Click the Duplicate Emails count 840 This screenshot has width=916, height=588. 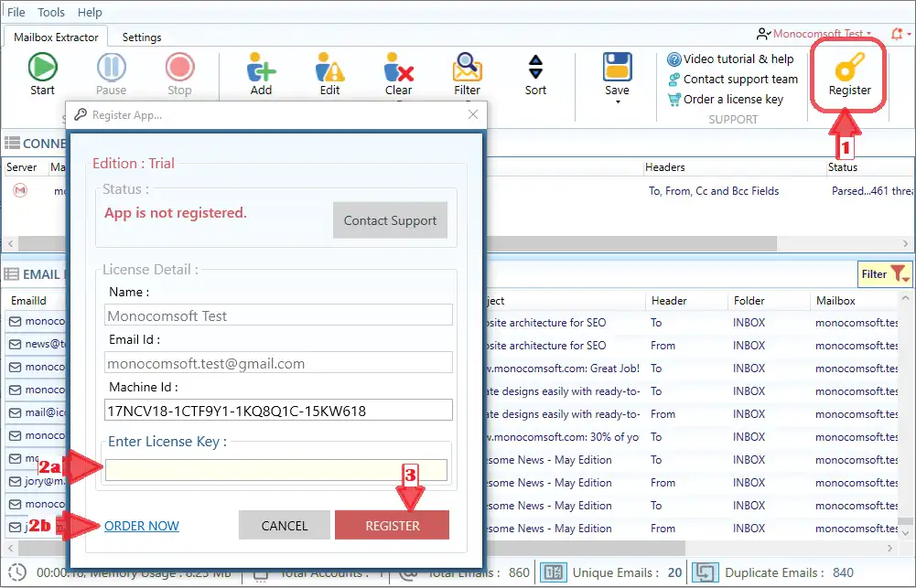coord(843,572)
